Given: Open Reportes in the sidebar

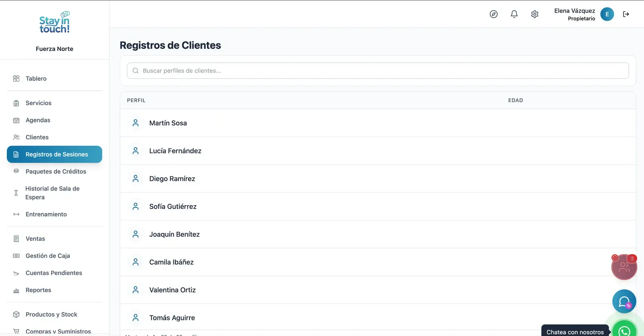Looking at the screenshot, I should coord(54,290).
